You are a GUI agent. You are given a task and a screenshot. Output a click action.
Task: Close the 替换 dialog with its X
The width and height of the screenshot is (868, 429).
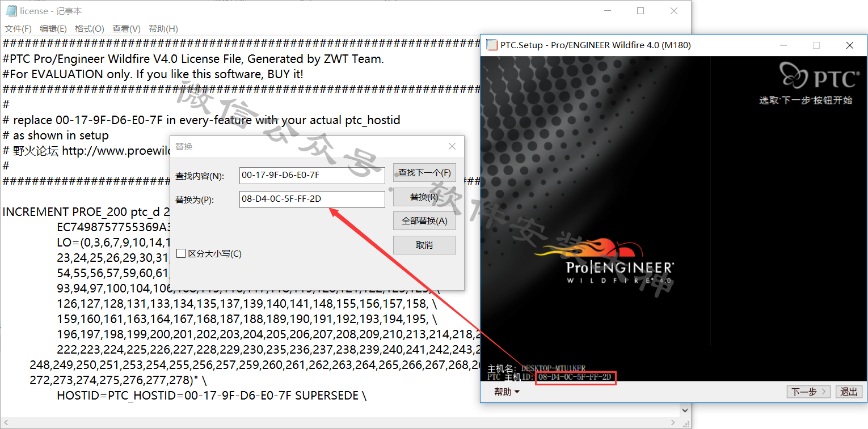[452, 146]
